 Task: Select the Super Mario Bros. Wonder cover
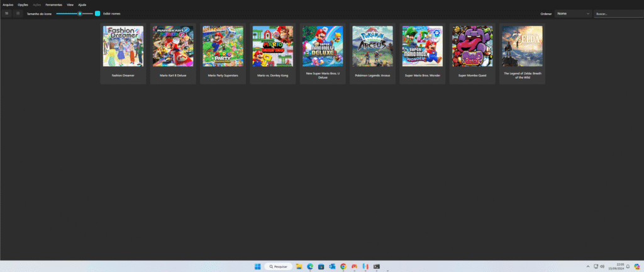pos(423,46)
